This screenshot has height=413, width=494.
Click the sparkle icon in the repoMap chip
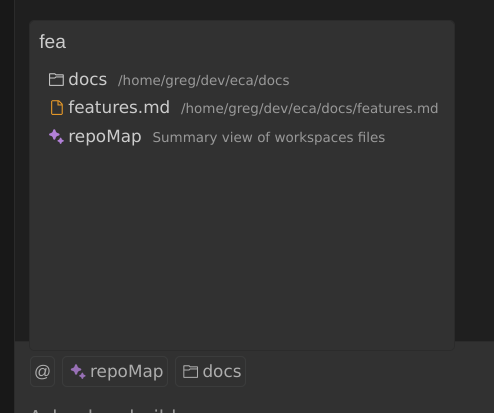coord(78,371)
